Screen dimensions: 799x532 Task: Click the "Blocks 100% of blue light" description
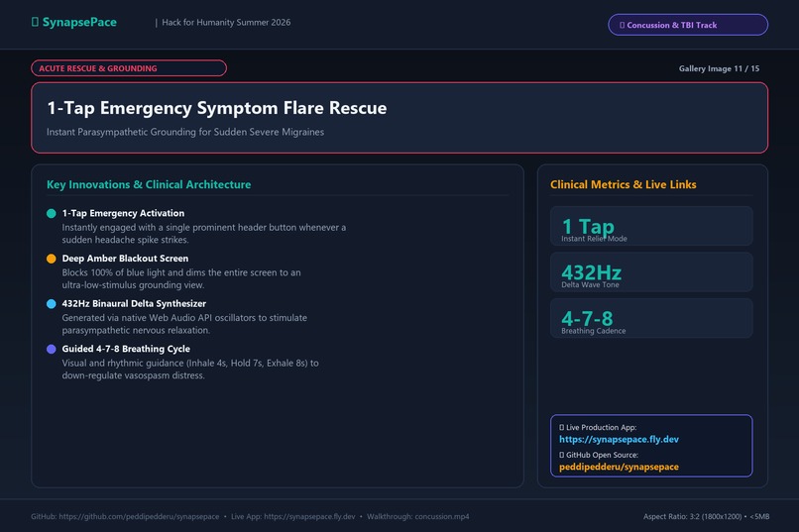click(x=181, y=278)
